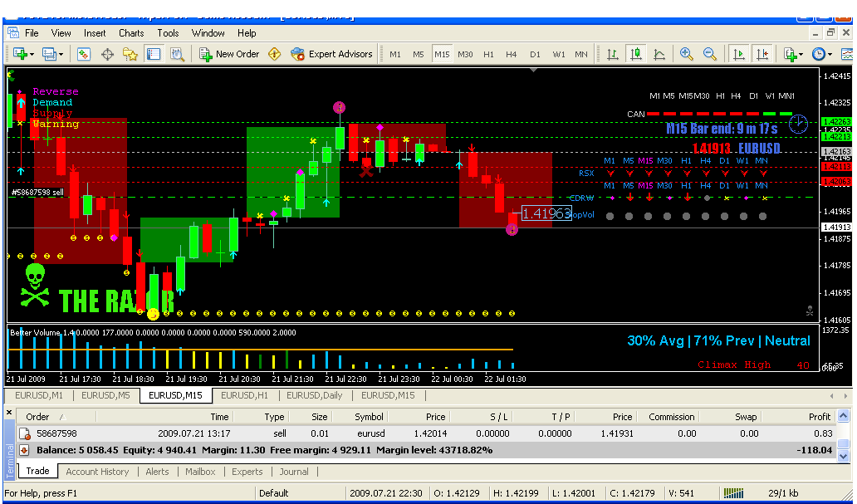Open the Journal terminal tab
Viewport: 857px width, 504px height.
293,471
